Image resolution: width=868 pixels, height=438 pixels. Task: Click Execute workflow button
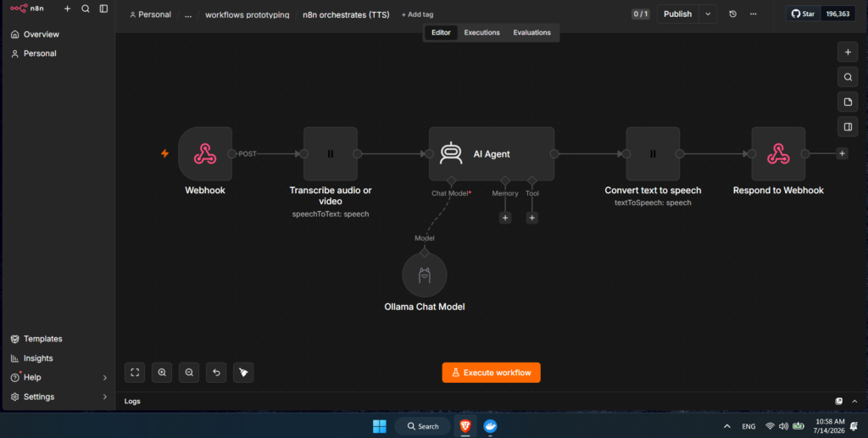coord(491,373)
